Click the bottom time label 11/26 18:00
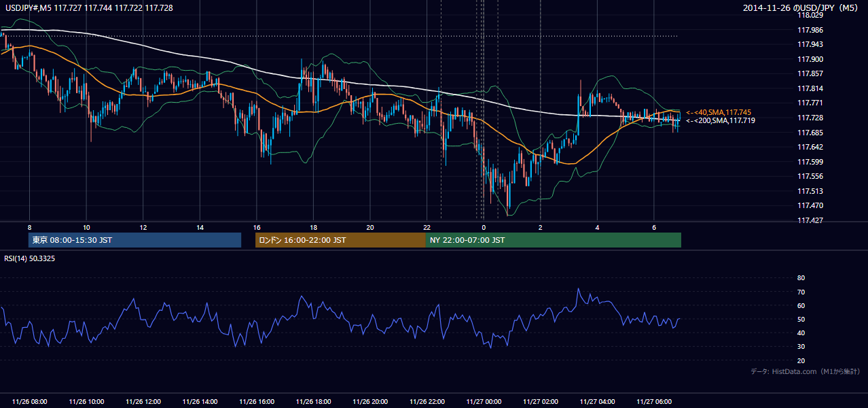The width and height of the screenshot is (868, 408). coord(313,402)
